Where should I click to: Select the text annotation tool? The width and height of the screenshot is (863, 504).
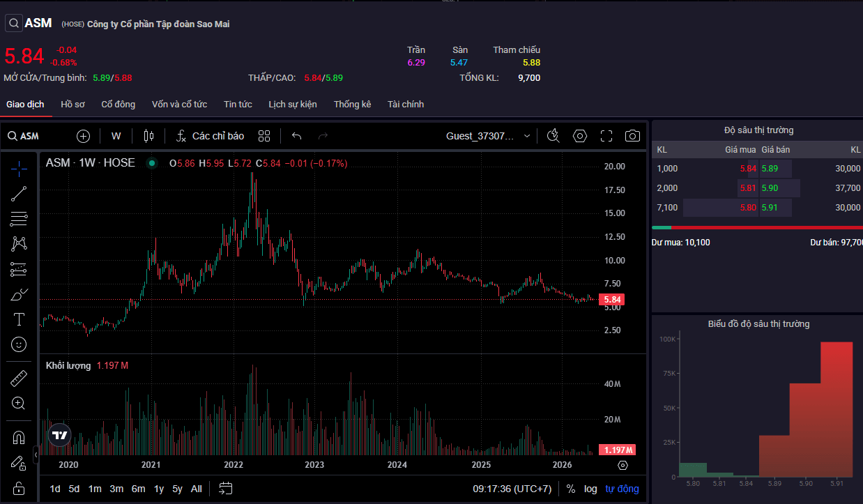pyautogui.click(x=19, y=319)
